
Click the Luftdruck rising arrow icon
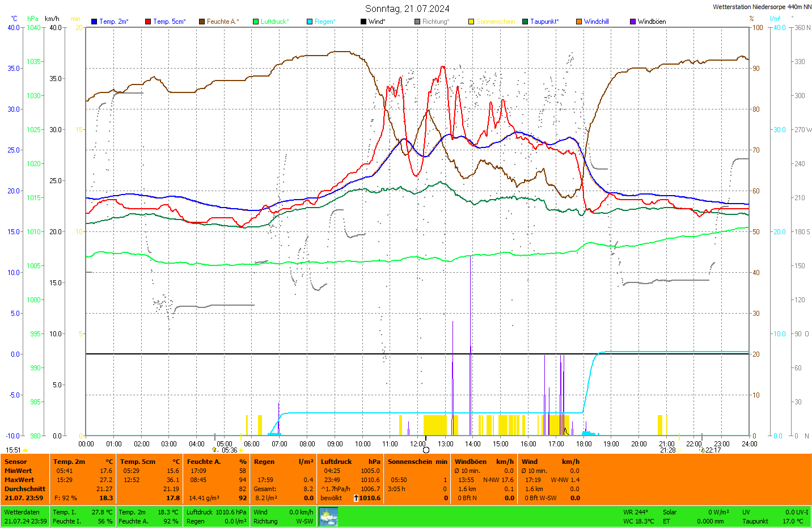(x=356, y=498)
